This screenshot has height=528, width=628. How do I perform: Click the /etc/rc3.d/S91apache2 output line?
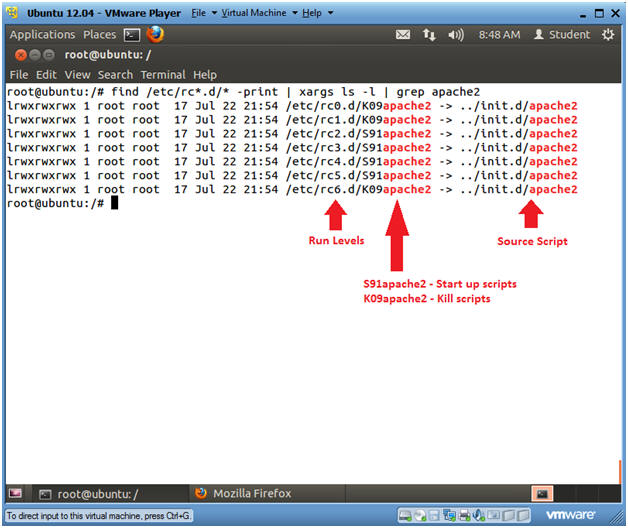pos(292,148)
